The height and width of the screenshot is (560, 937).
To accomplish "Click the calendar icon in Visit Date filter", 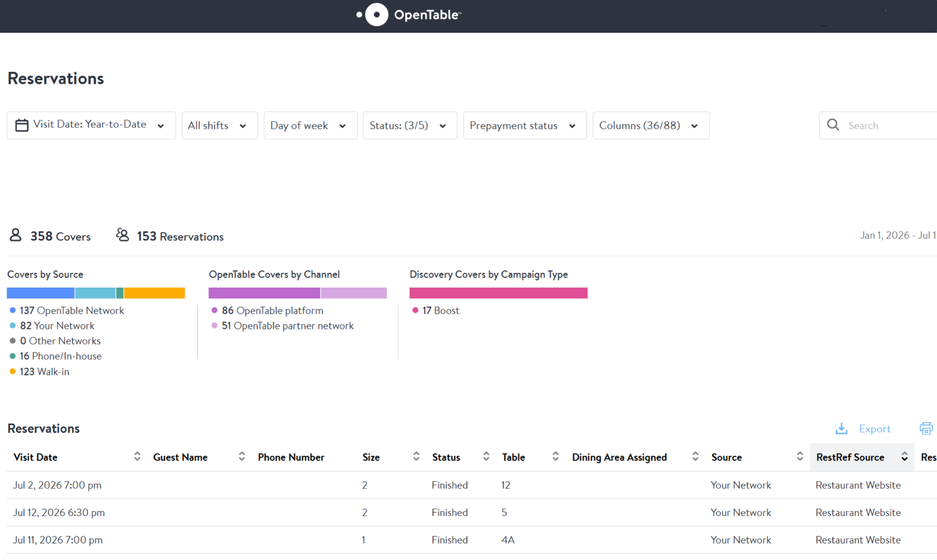I will [22, 125].
